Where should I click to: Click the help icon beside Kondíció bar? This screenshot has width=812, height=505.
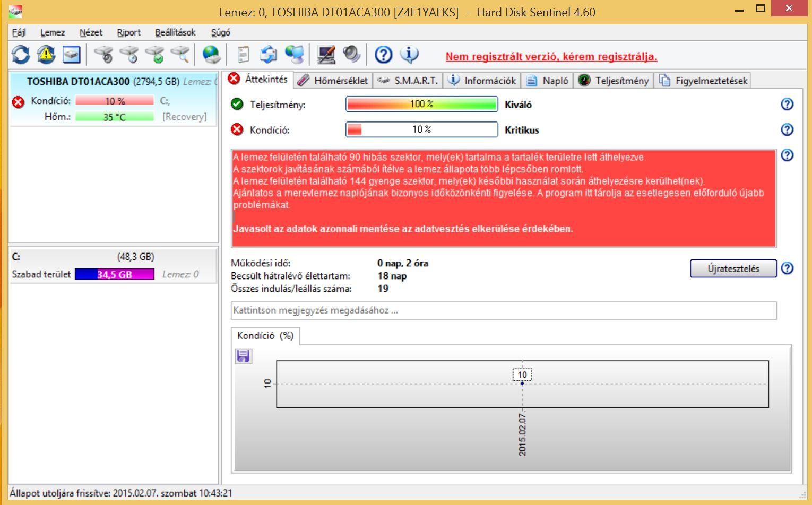(787, 129)
